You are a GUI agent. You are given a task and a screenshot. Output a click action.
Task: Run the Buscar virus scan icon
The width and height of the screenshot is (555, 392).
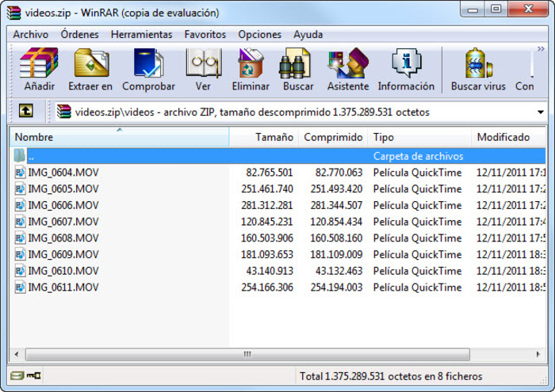click(478, 69)
